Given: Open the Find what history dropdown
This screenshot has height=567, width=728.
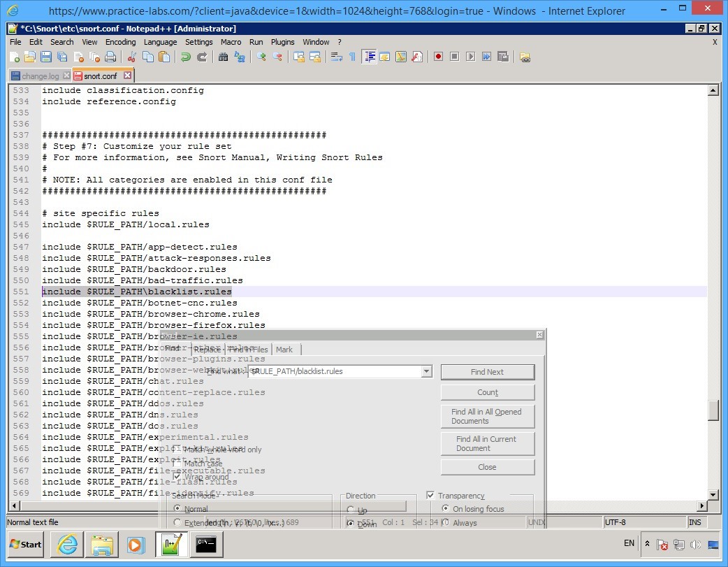Looking at the screenshot, I should click(426, 371).
